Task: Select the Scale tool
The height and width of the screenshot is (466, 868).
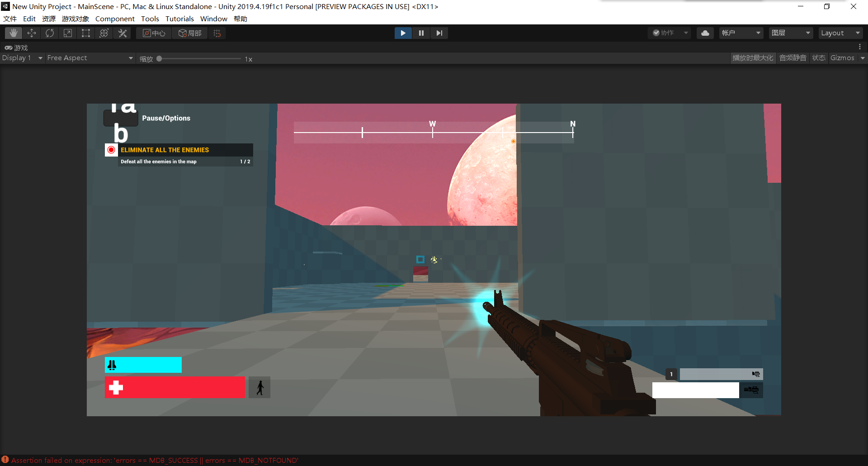Action: [x=67, y=33]
